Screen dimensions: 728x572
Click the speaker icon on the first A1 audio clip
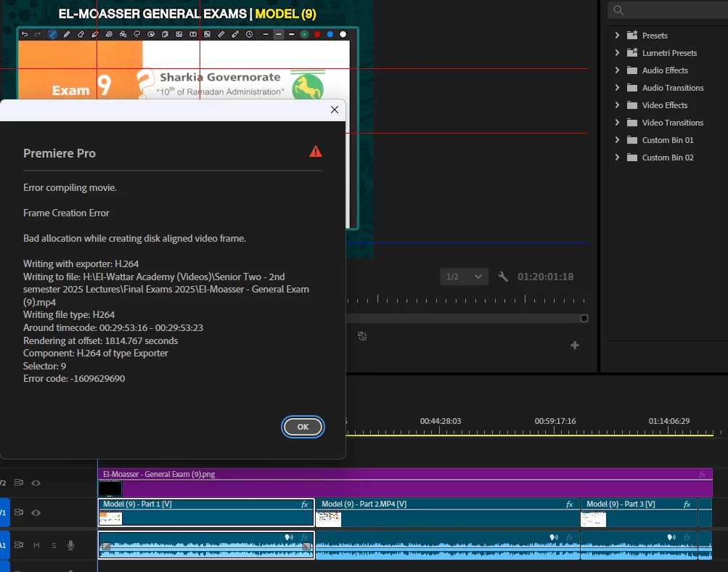click(x=289, y=537)
